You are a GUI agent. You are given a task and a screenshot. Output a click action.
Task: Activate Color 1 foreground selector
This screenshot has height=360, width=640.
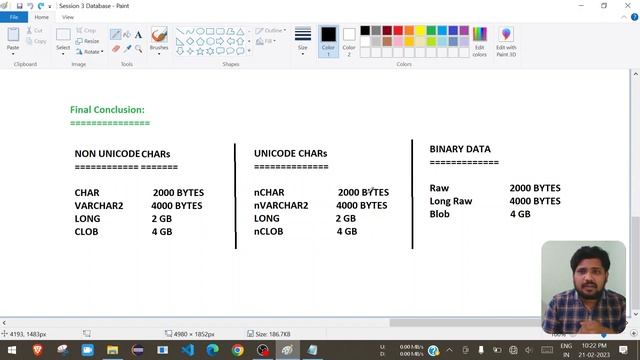(x=328, y=42)
